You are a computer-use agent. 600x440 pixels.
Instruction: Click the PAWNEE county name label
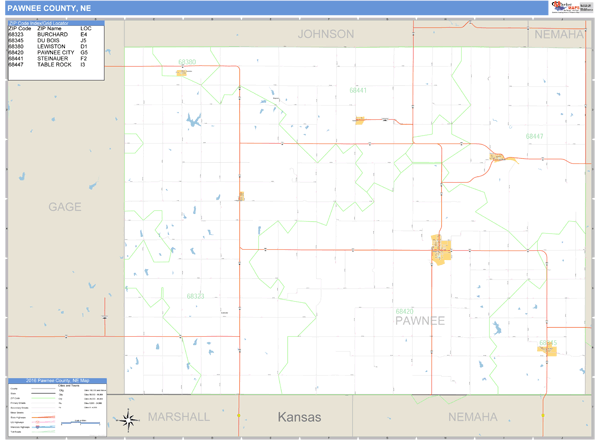coord(418,320)
